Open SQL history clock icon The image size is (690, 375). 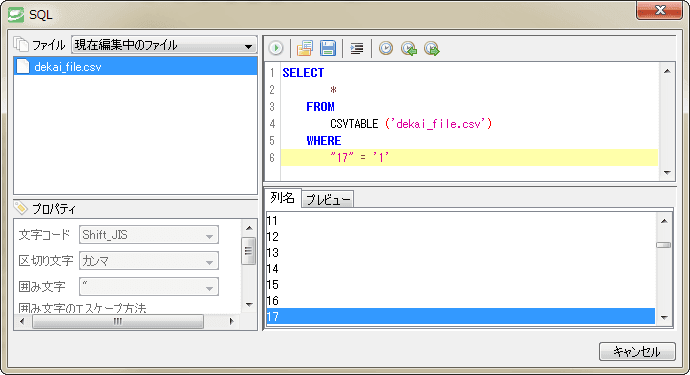click(386, 48)
